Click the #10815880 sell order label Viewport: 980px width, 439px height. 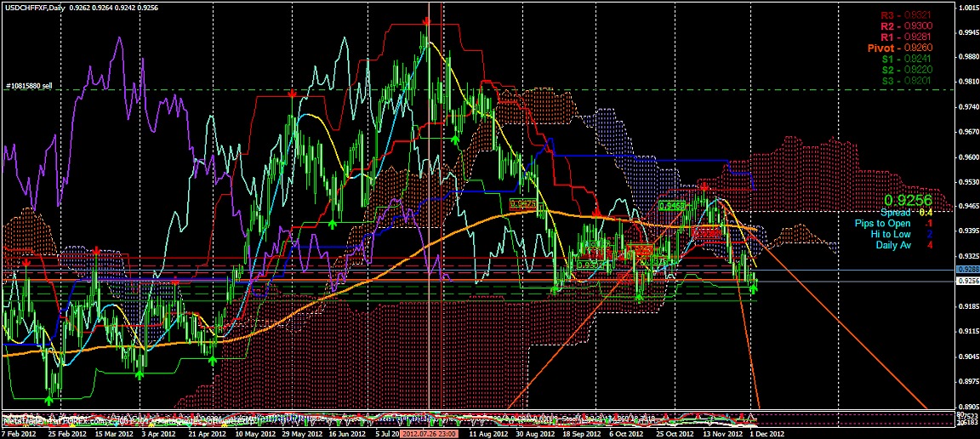point(29,85)
